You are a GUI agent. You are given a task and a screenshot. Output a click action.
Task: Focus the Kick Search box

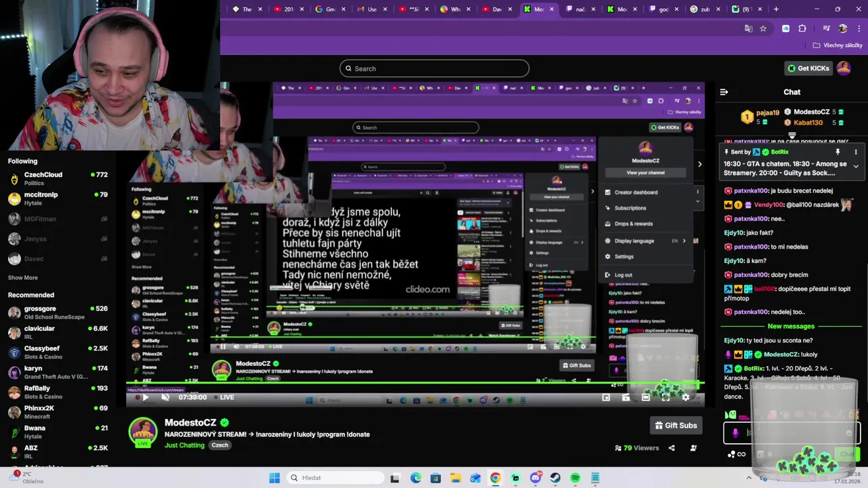[x=434, y=68]
